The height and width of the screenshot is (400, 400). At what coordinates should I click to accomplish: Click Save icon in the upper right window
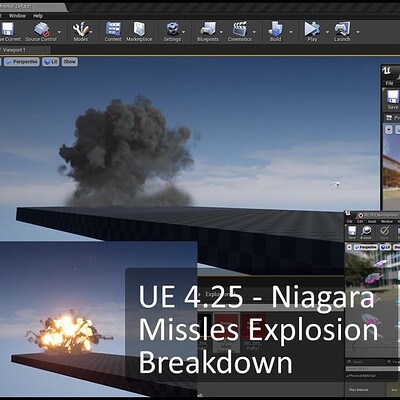coord(393,97)
